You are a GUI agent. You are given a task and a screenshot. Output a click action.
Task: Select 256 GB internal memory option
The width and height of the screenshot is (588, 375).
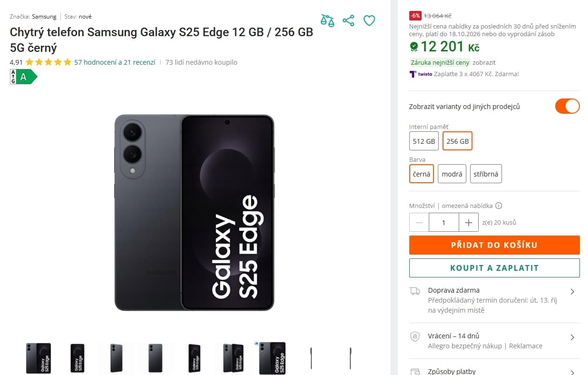[x=457, y=141]
